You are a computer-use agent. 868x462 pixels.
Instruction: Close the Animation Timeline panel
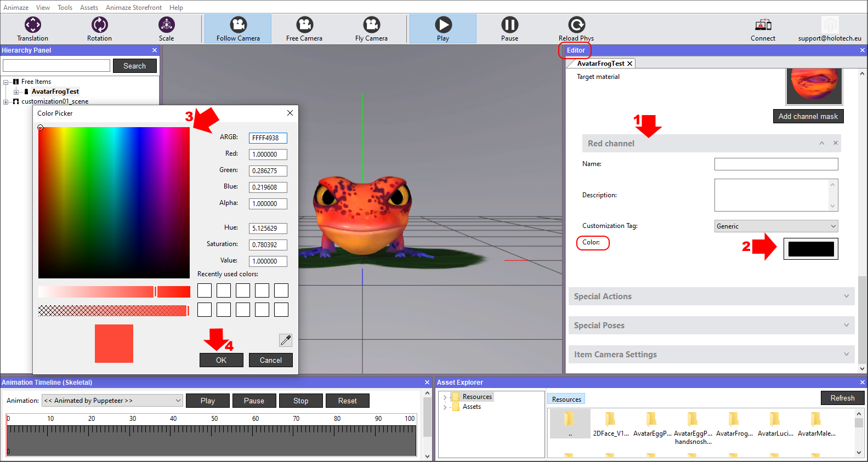click(427, 382)
